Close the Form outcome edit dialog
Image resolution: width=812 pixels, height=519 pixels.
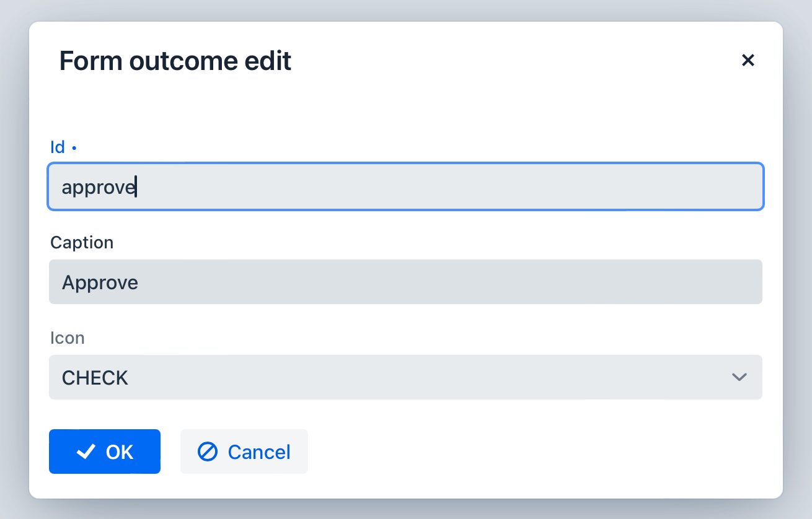click(x=748, y=60)
